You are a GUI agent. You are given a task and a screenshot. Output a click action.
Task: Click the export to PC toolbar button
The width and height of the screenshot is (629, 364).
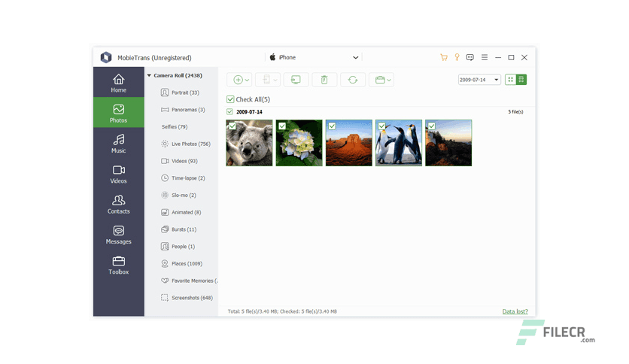point(296,80)
